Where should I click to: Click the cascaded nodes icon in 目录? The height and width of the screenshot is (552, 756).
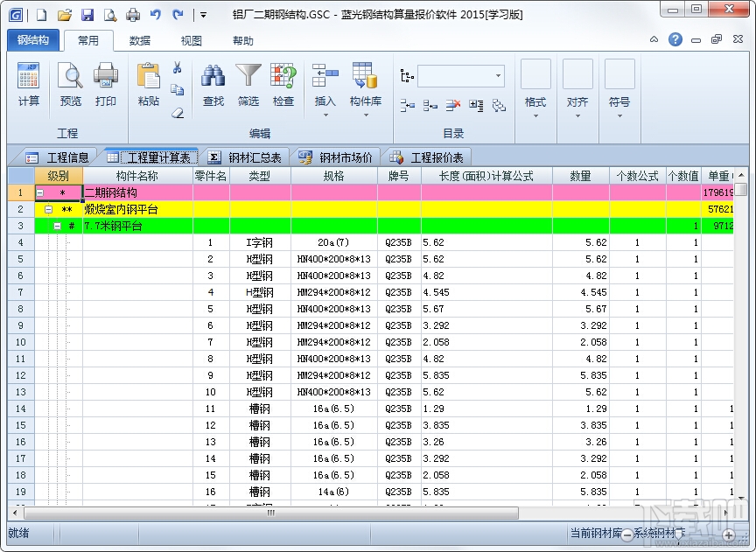point(499,105)
